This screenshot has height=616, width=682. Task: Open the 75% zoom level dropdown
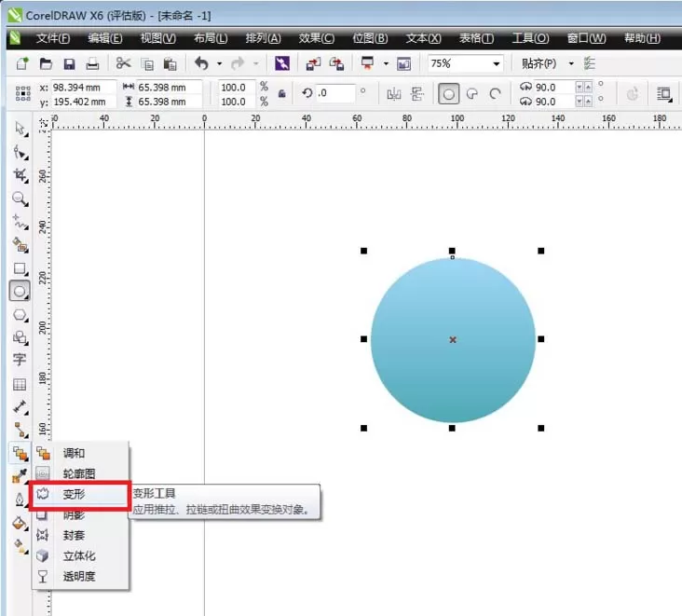click(496, 64)
